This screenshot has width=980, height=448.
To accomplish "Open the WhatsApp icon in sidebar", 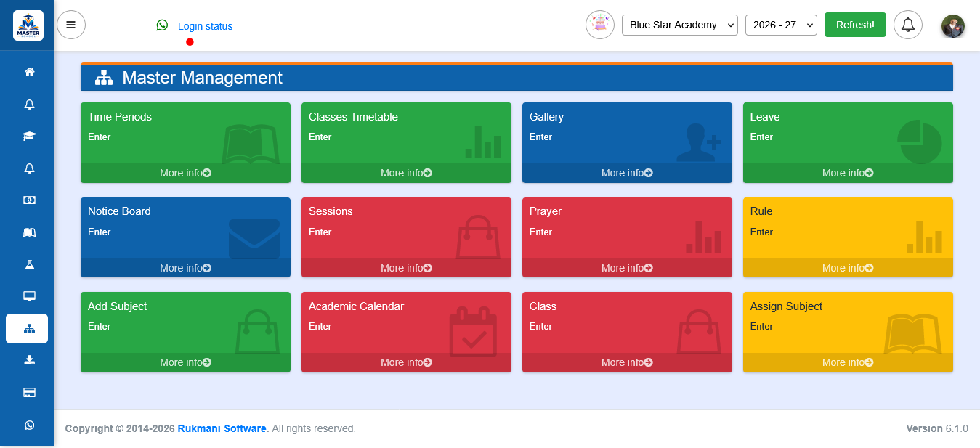I will (x=29, y=425).
